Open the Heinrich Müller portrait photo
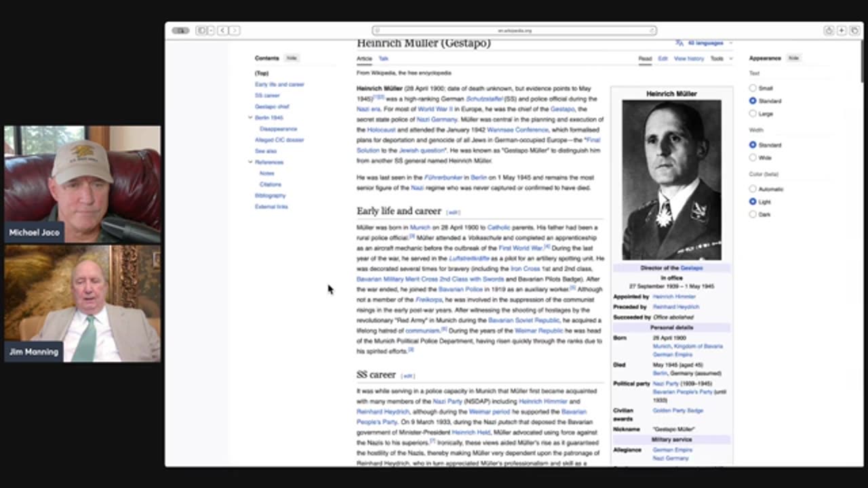The image size is (868, 488). pyautogui.click(x=671, y=180)
